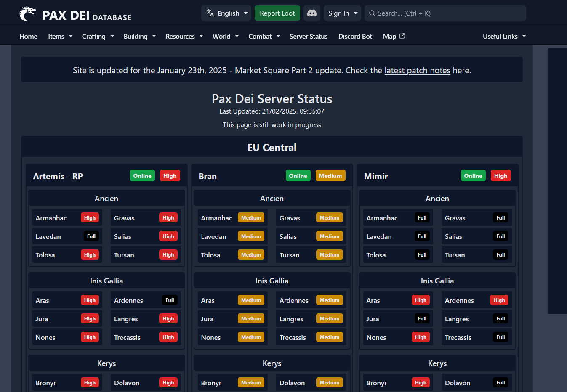Viewport: 567px width, 392px height.
Task: Click Ardennes High badge under Mimir
Action: (499, 300)
